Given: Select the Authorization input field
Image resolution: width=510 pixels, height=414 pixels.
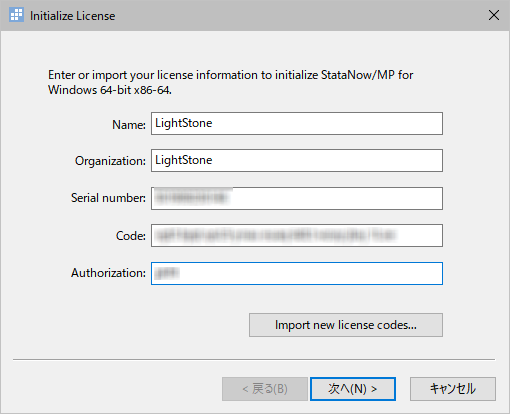Looking at the screenshot, I should pos(297,273).
